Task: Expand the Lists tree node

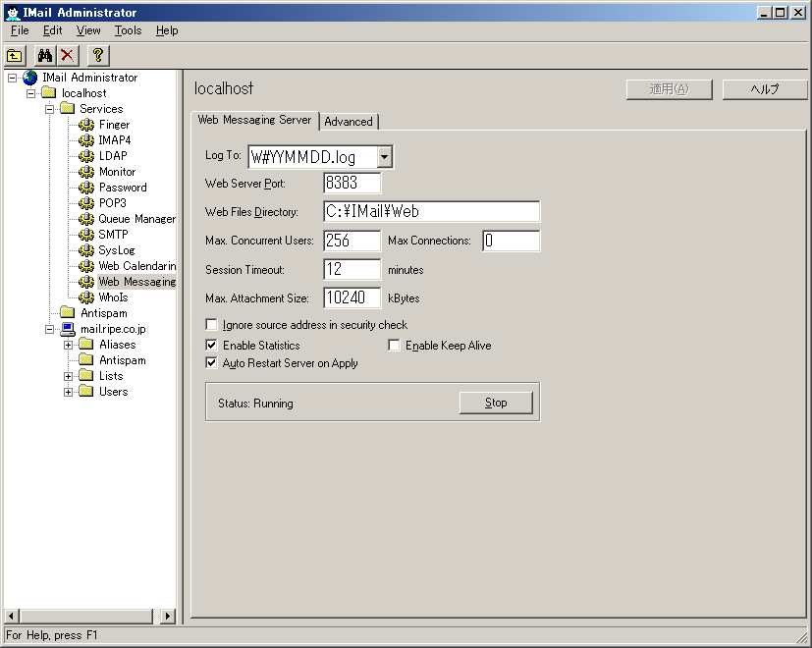Action: click(x=69, y=376)
